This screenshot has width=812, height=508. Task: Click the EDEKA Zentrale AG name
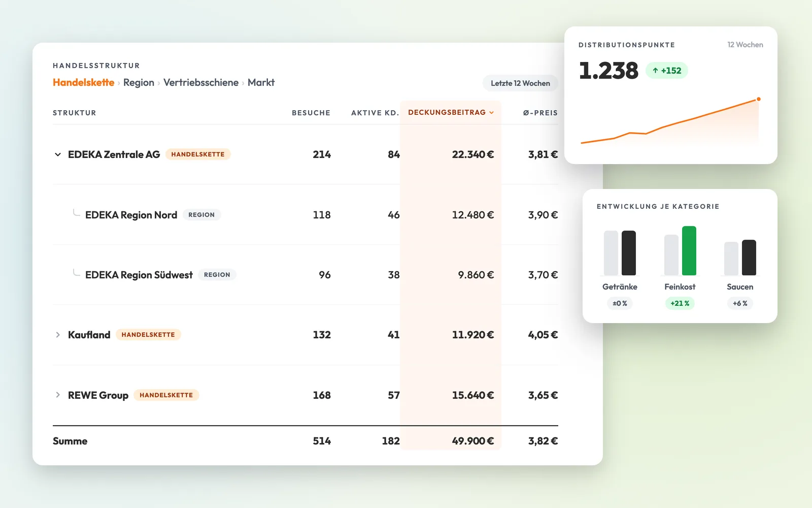(x=114, y=154)
